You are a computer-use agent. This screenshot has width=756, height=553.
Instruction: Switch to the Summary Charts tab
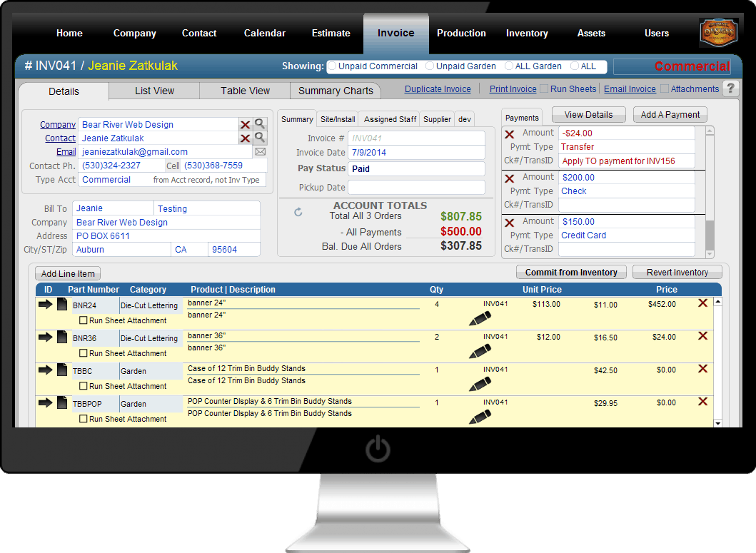[x=336, y=91]
